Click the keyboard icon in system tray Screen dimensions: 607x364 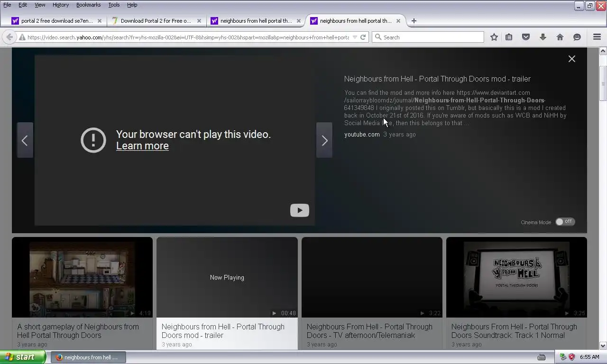click(542, 357)
